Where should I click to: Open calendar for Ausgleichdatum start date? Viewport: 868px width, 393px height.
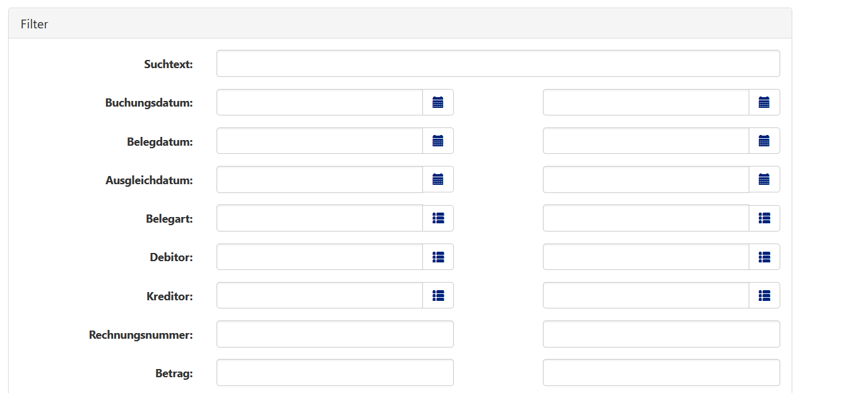(x=438, y=179)
